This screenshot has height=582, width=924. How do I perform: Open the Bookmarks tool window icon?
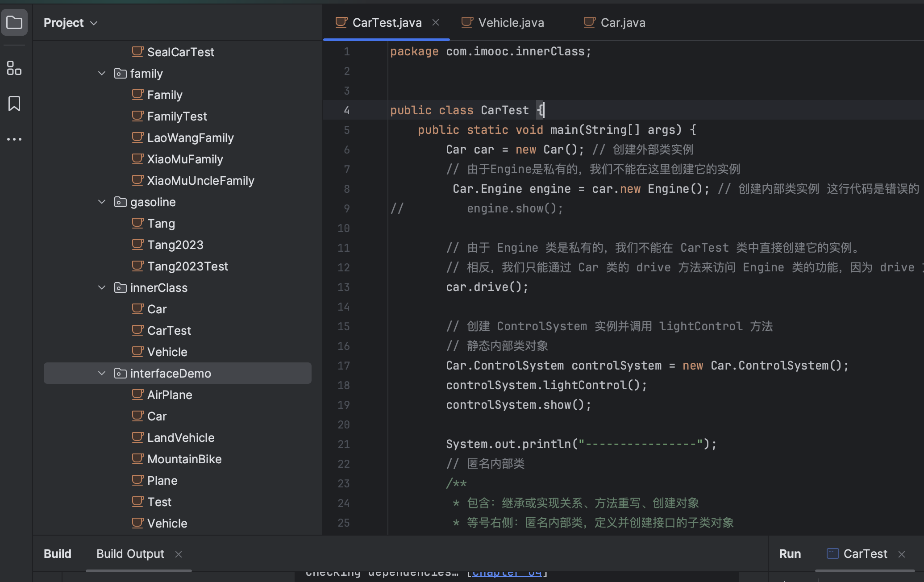14,104
